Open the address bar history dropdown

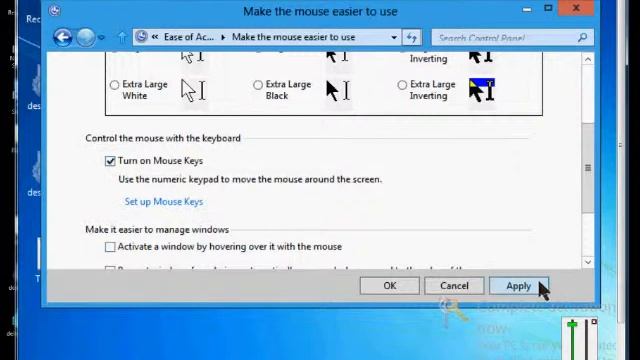394,38
